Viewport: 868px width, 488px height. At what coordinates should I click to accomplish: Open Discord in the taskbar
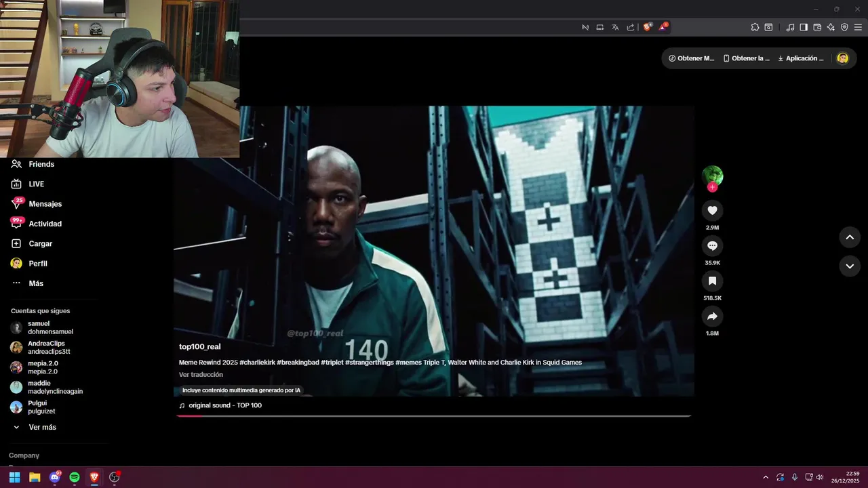click(x=55, y=477)
